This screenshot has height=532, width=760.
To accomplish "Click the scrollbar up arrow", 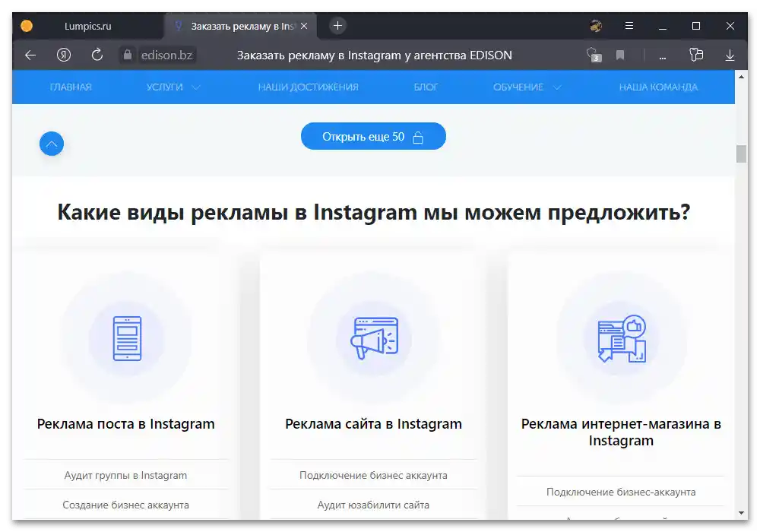I will point(741,77).
